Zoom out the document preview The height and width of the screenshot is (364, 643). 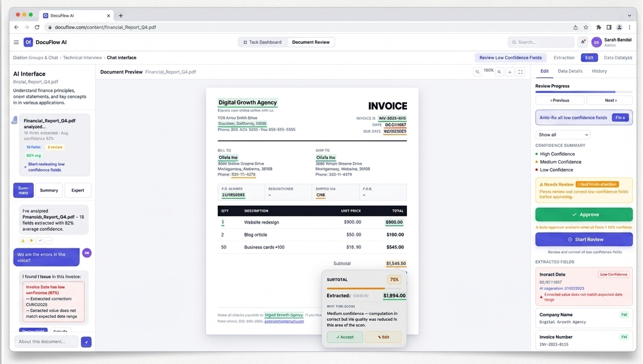coord(478,72)
